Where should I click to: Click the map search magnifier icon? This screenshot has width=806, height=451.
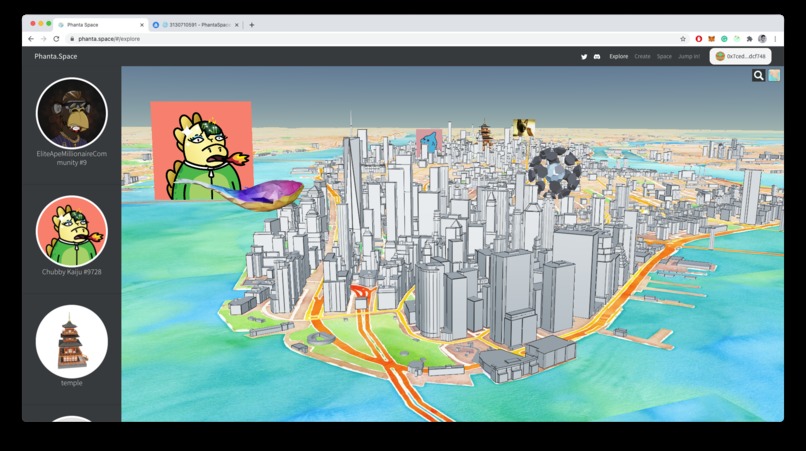[759, 76]
